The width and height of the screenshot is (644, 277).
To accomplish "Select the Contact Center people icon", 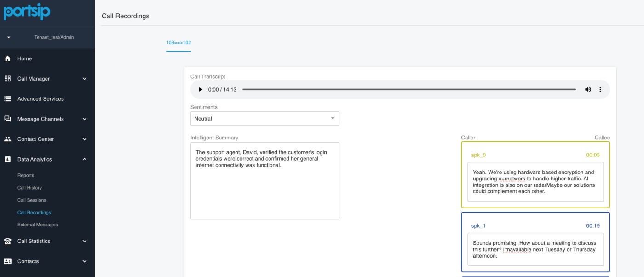I will pyautogui.click(x=7, y=139).
